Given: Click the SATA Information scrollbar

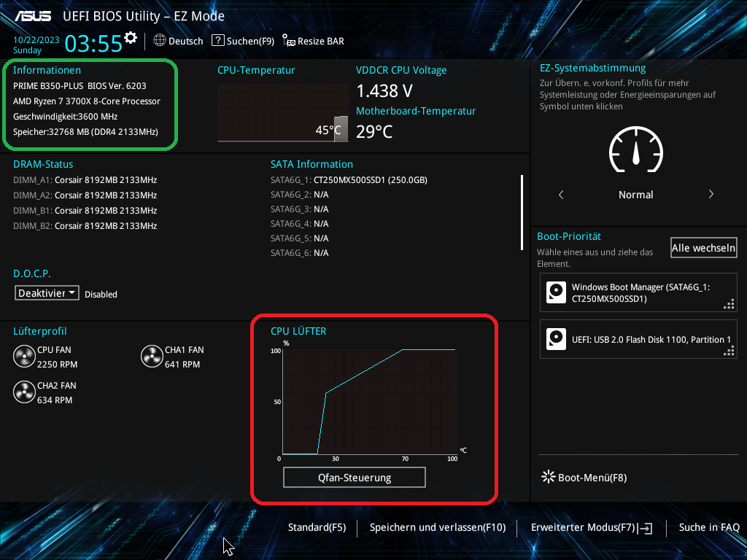Looking at the screenshot, I should (522, 212).
